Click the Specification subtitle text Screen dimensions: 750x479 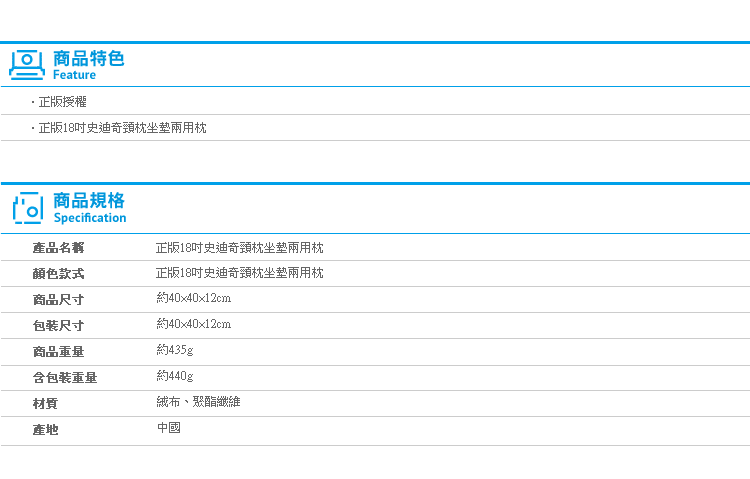[x=89, y=218]
